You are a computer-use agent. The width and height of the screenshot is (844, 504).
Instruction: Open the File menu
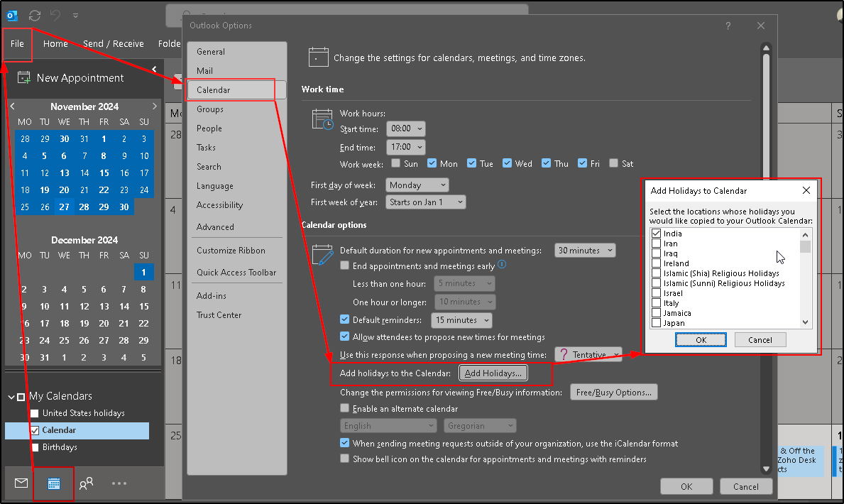tap(17, 43)
